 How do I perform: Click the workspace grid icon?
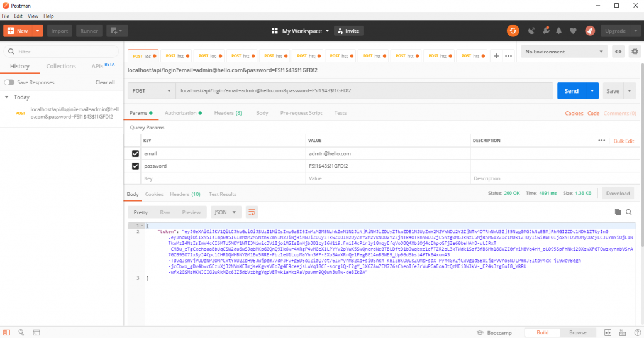pos(274,31)
